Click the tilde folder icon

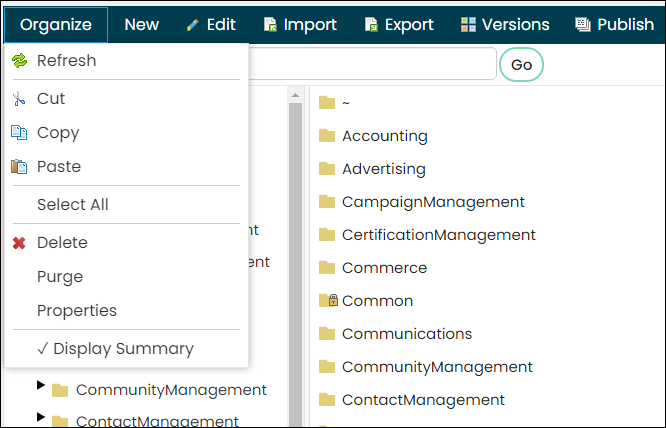(327, 102)
